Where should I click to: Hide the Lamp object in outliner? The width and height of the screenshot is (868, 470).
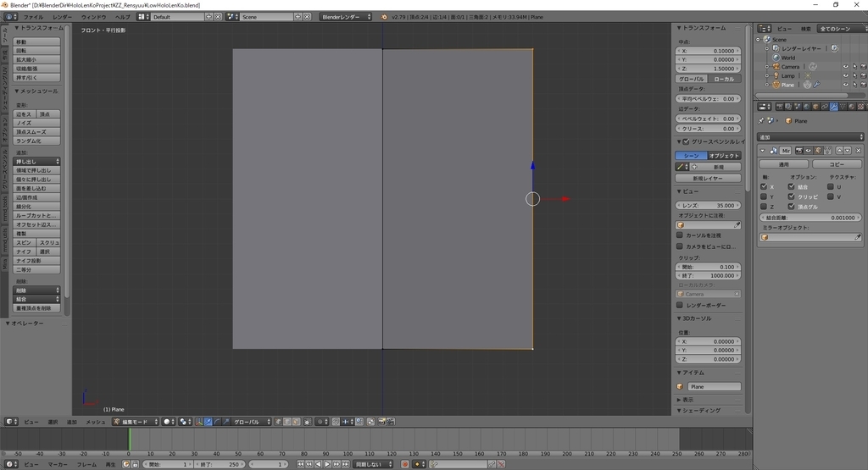click(845, 75)
